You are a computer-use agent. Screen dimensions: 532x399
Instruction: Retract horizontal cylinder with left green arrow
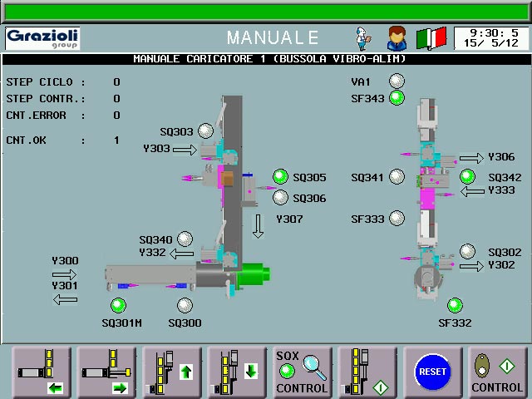click(x=42, y=372)
